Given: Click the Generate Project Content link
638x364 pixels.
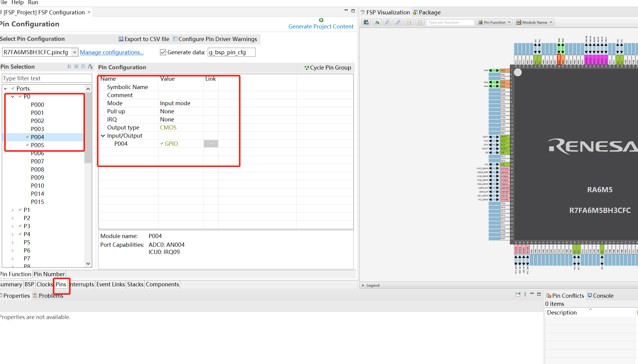Looking at the screenshot, I should coord(321,26).
